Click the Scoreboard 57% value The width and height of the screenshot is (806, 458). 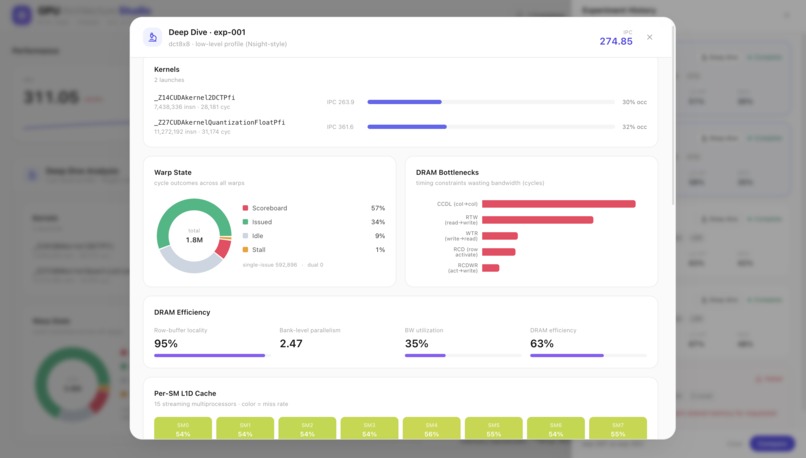(x=378, y=208)
